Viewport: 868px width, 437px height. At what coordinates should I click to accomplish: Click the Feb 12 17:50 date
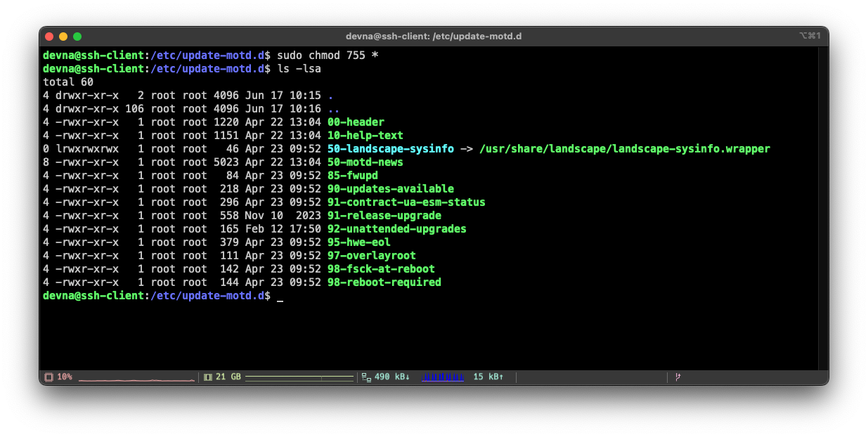point(283,229)
